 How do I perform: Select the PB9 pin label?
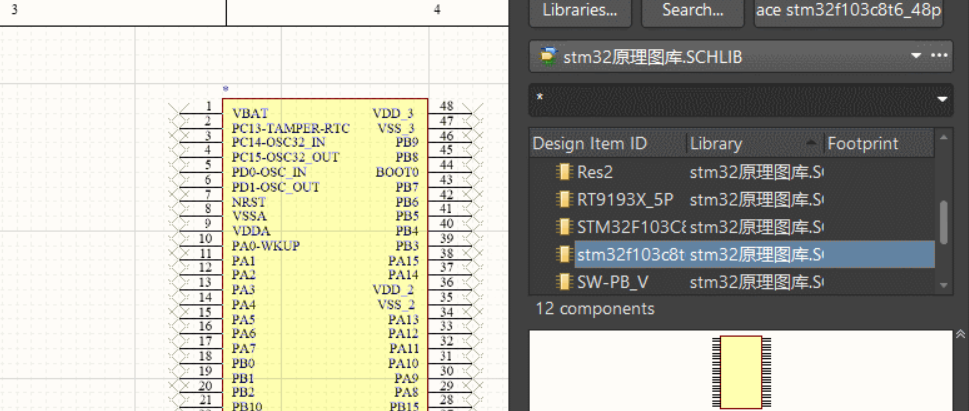407,143
